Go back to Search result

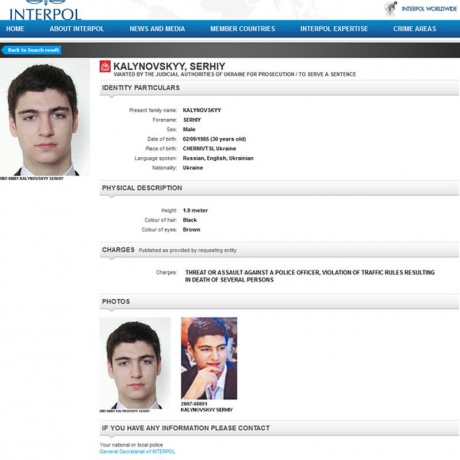[x=31, y=50]
